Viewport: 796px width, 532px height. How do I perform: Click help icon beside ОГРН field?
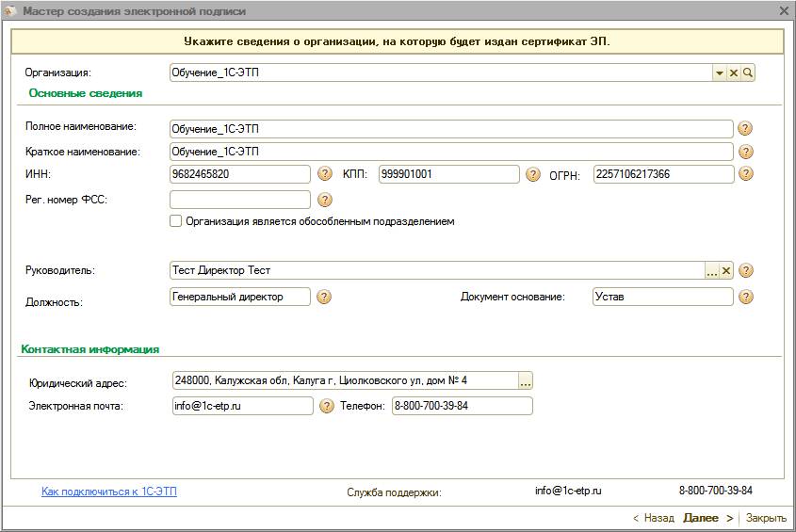746,174
